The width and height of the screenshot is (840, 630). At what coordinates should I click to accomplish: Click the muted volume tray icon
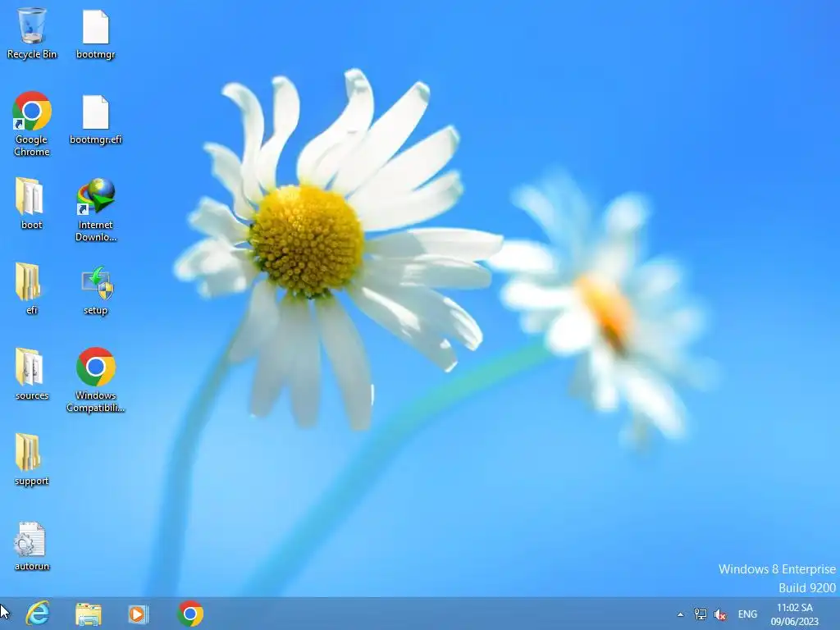tap(720, 614)
